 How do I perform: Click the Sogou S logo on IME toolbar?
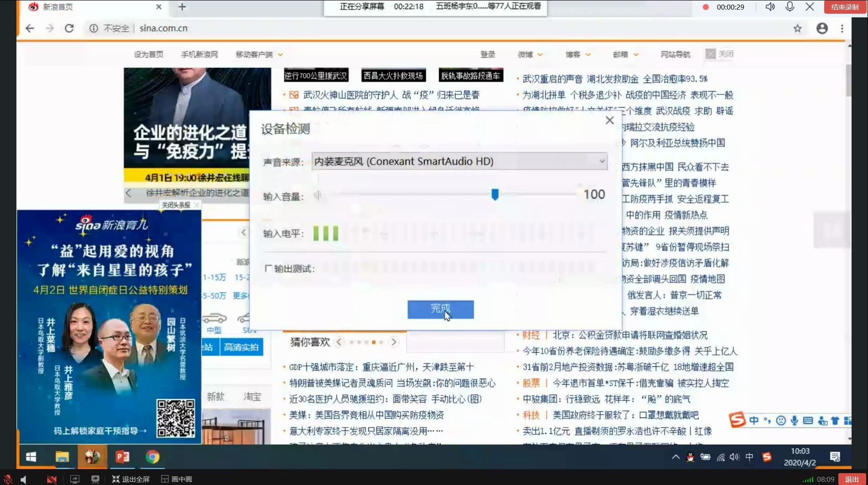737,420
